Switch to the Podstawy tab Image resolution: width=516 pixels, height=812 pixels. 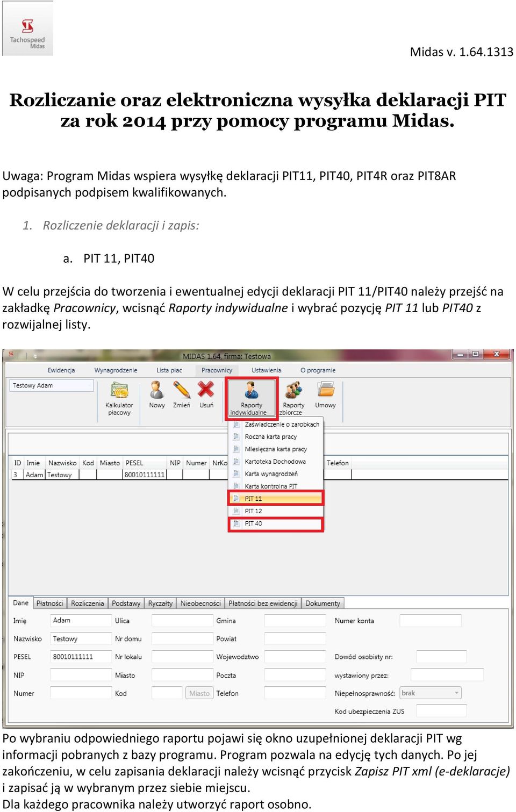click(126, 603)
